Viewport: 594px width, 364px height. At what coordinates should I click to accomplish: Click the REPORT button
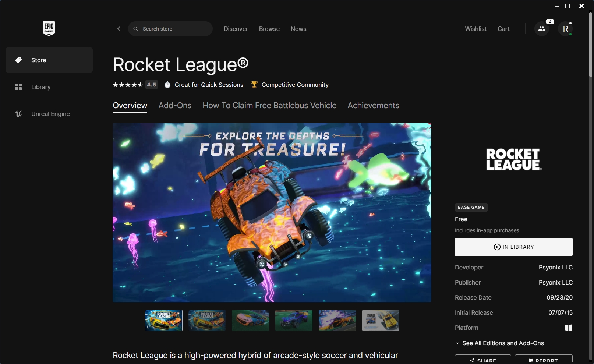[544, 359]
